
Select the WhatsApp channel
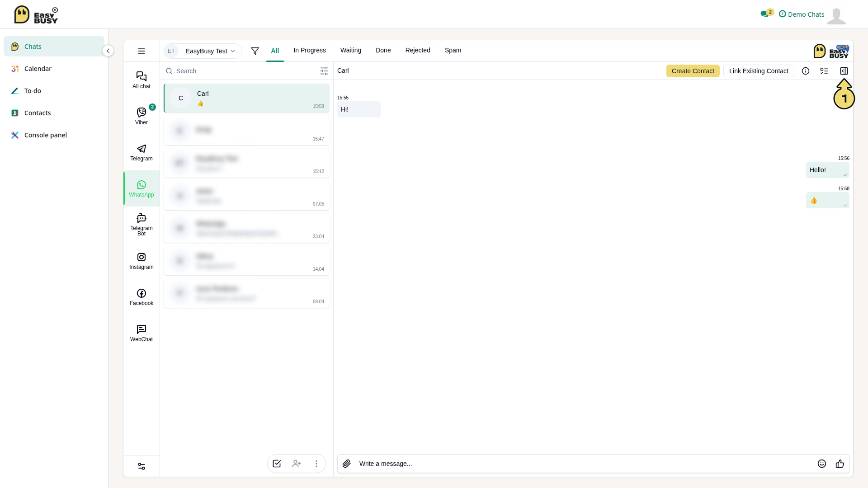tap(142, 188)
